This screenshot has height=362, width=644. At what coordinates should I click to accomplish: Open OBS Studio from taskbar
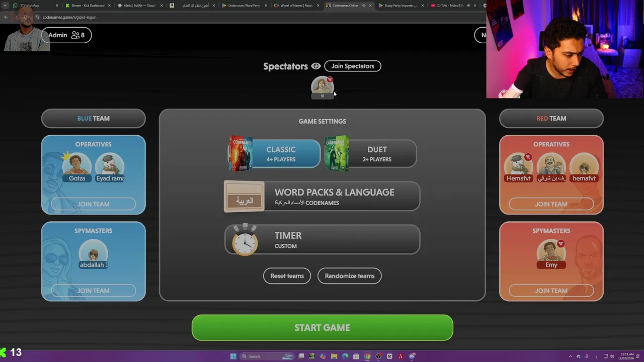[378, 356]
